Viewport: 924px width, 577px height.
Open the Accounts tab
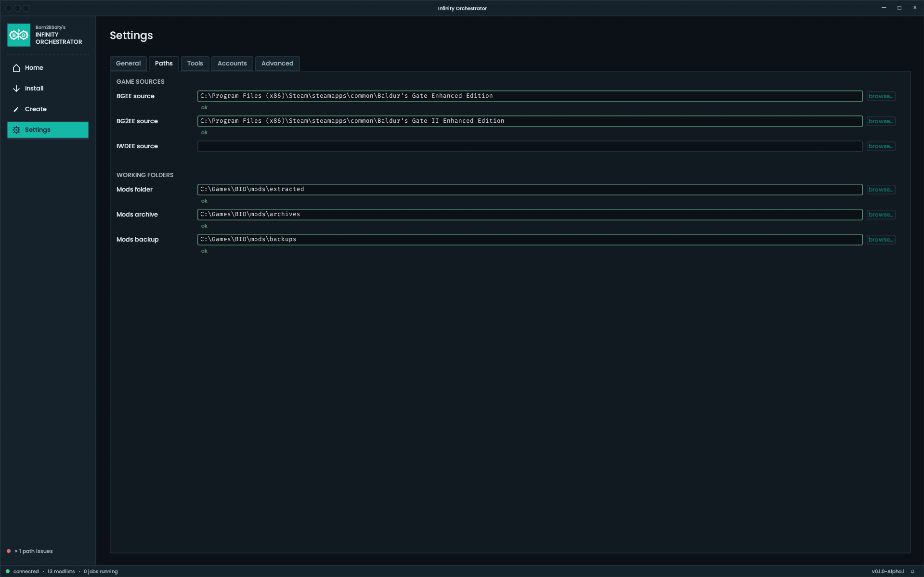tap(232, 64)
